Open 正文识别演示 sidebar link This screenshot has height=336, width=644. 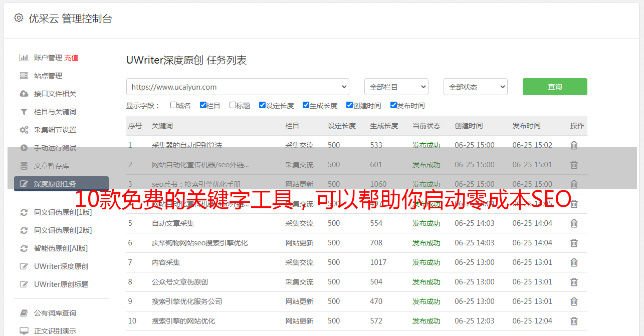click(55, 331)
